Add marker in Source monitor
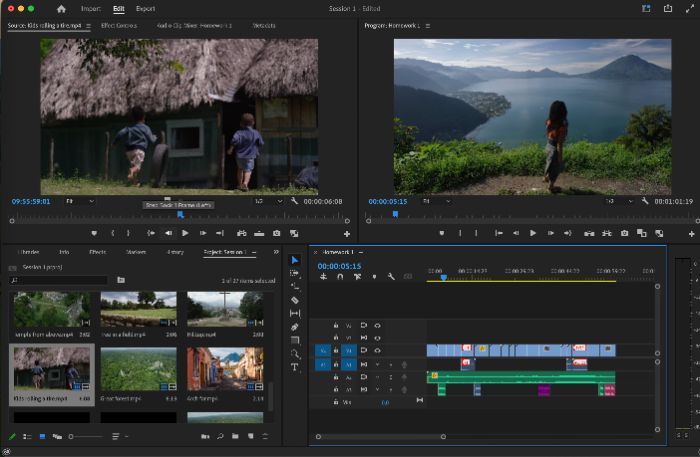700x457 pixels. tap(94, 233)
